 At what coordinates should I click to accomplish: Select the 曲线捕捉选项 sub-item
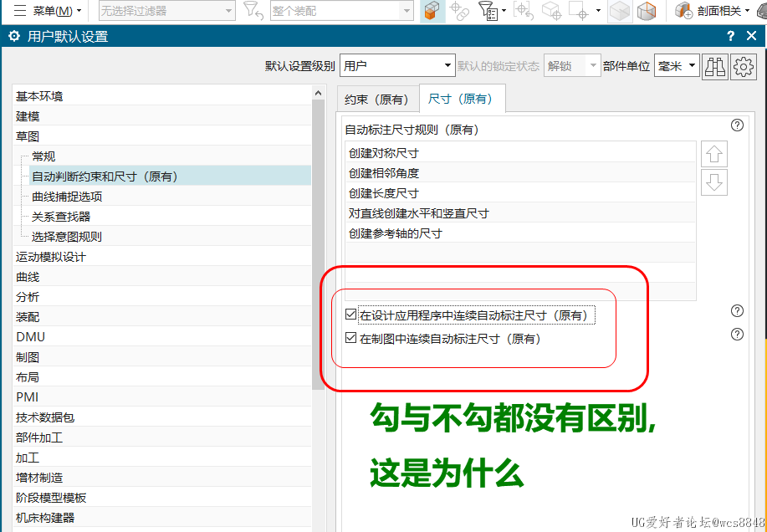pos(171,197)
